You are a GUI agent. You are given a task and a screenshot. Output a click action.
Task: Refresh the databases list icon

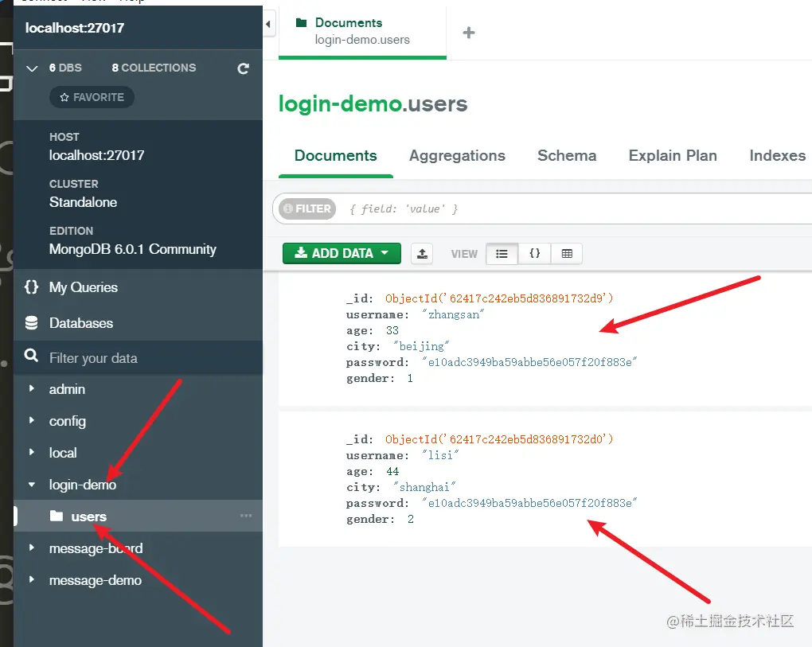point(244,68)
